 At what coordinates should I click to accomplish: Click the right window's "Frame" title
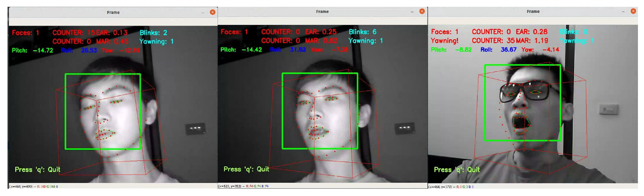(x=533, y=11)
